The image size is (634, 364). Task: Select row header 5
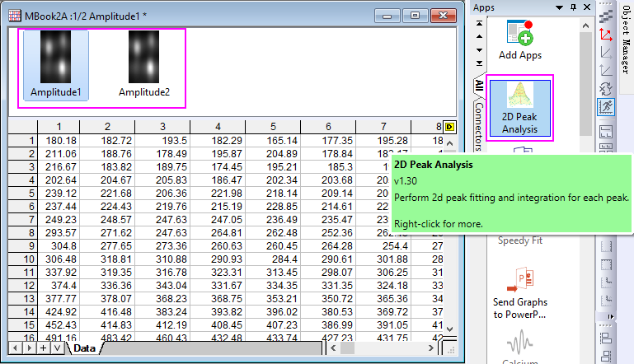tap(23, 193)
